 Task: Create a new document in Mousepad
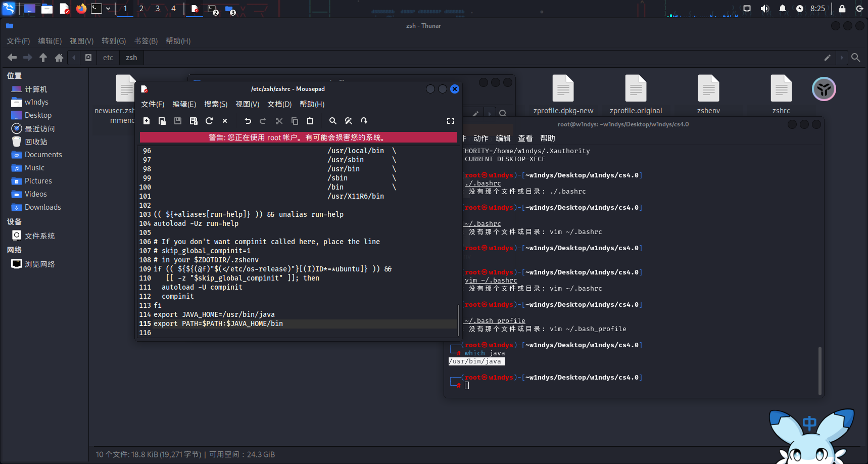tap(147, 121)
